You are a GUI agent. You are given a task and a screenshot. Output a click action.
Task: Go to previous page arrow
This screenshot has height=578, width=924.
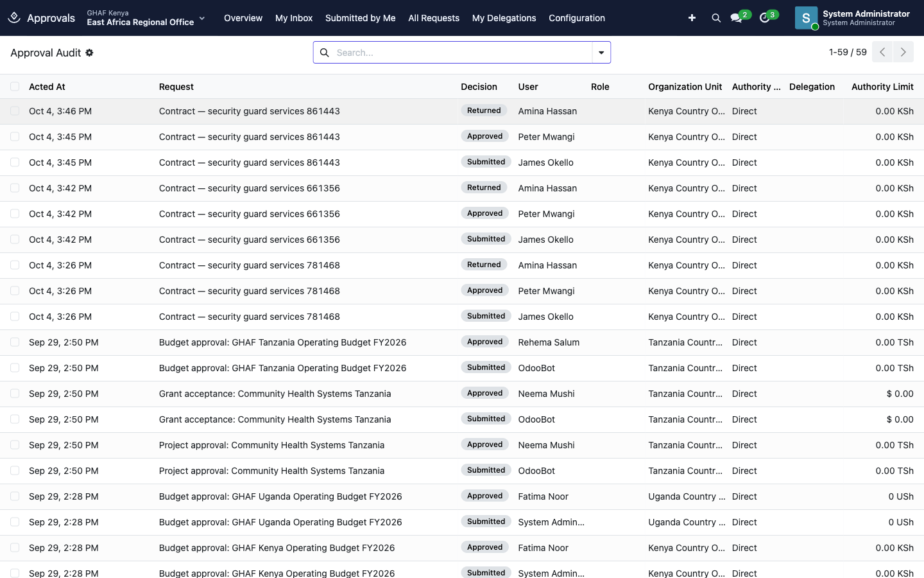click(x=882, y=52)
